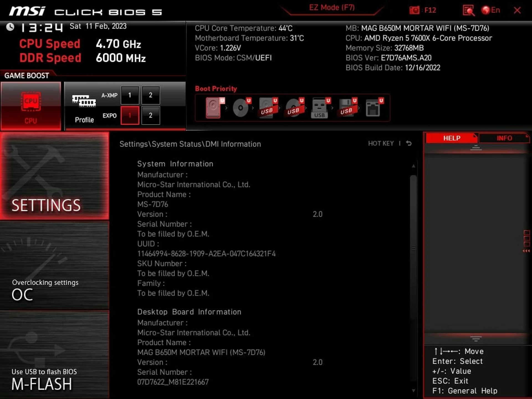
Task: Click the F1: General Help hint
Action: 465,391
